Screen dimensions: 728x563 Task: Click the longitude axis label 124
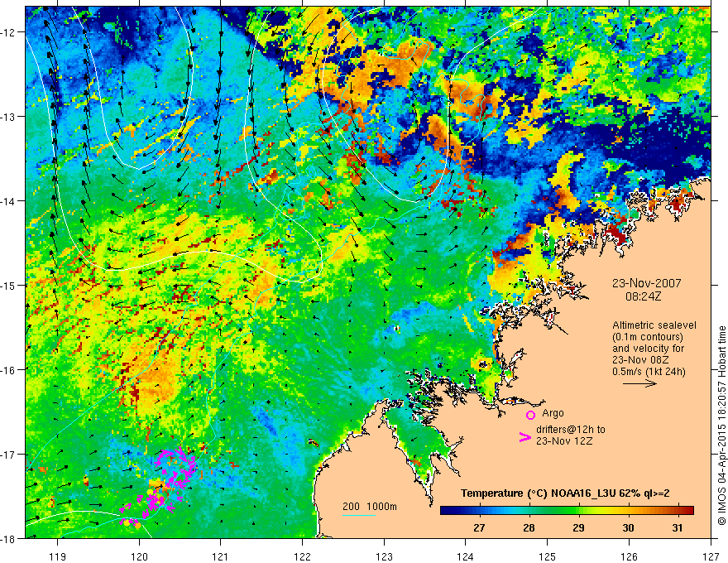pos(466,556)
